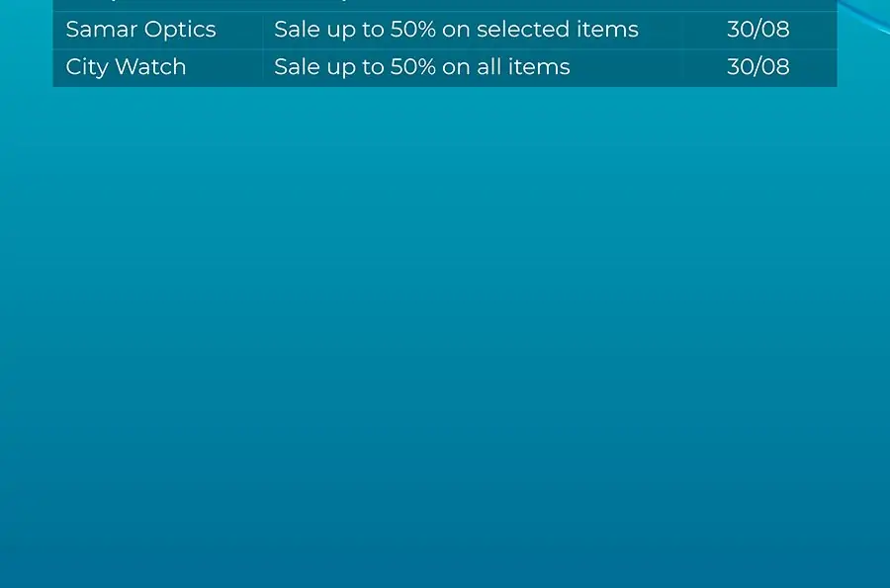Click the words 'selected items' in the offer

pyautogui.click(x=558, y=30)
